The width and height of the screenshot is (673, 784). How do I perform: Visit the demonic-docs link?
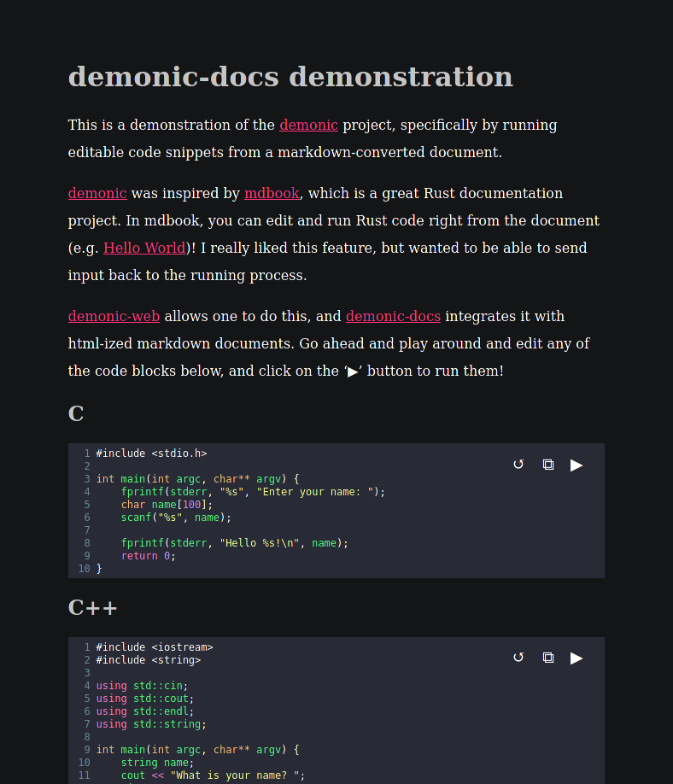click(x=393, y=317)
